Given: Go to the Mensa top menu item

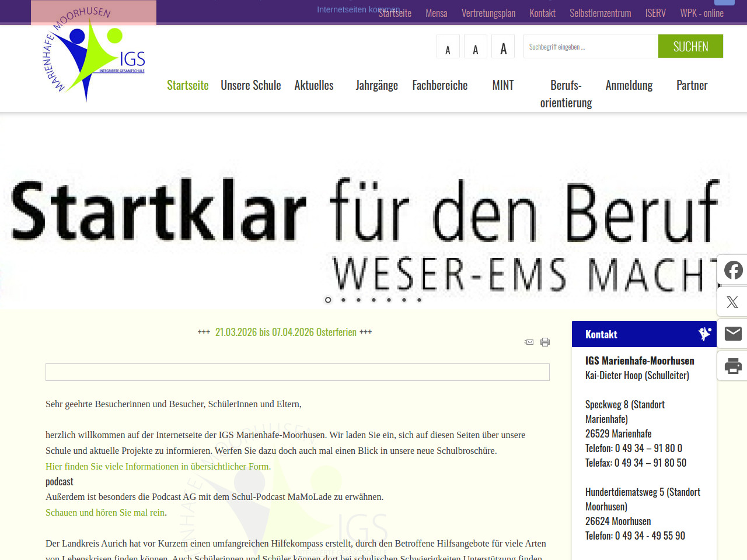Looking at the screenshot, I should click(x=437, y=13).
